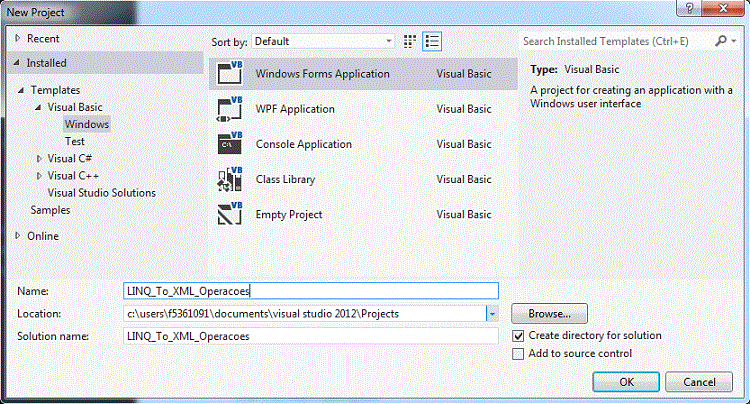Image resolution: width=750 pixels, height=404 pixels.
Task: Click the WPF Application template icon
Action: click(x=230, y=109)
